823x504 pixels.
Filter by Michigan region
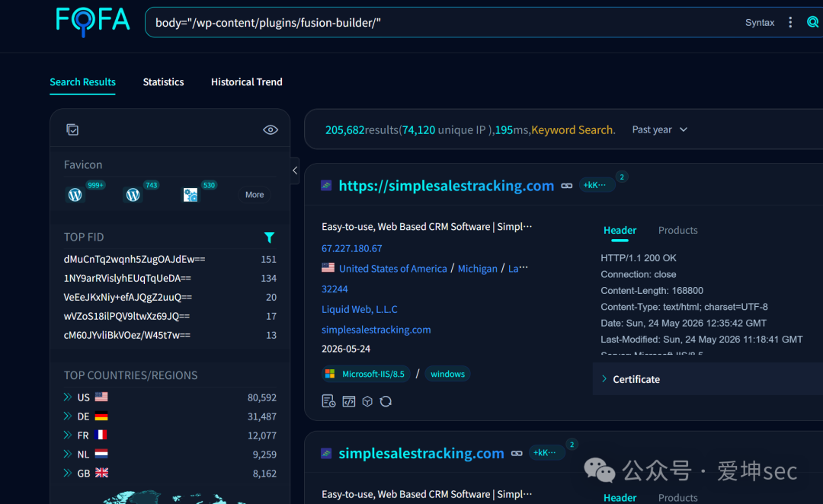point(477,269)
